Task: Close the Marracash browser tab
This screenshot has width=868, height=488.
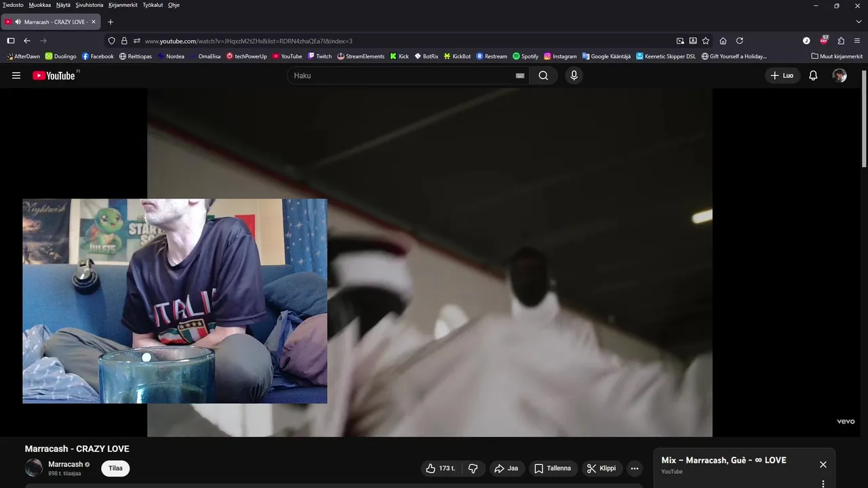Action: coord(94,22)
